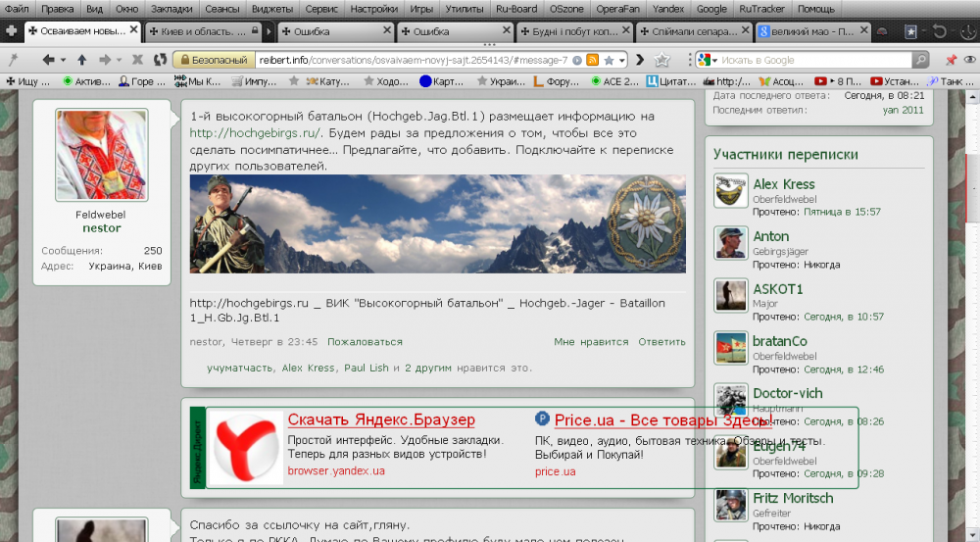Click the red pushpin toolbar icon
The width and height of the screenshot is (980, 542).
(x=951, y=60)
